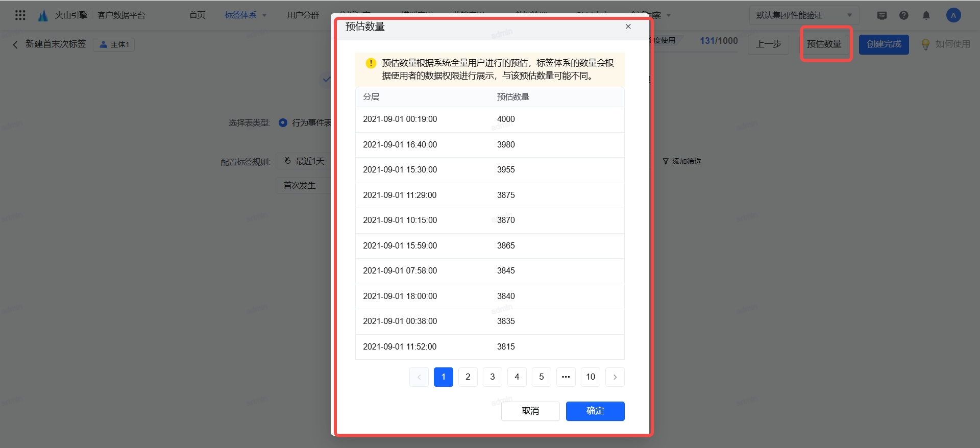The width and height of the screenshot is (980, 448).
Task: Click the 分层 column header
Action: click(371, 97)
